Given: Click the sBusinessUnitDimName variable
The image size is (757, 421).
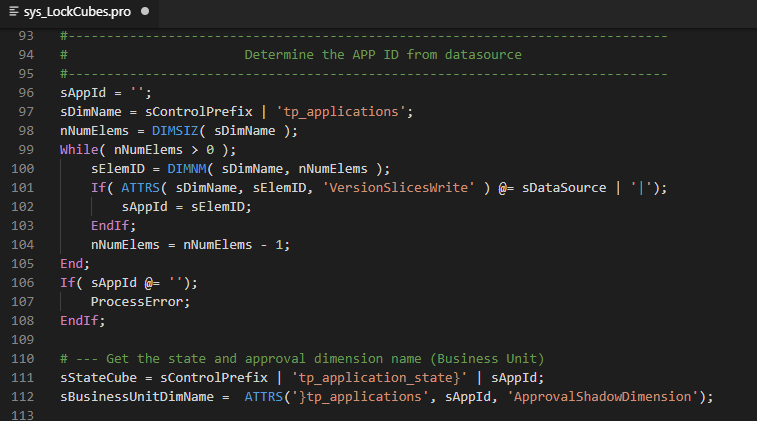Looking at the screenshot, I should point(137,396).
